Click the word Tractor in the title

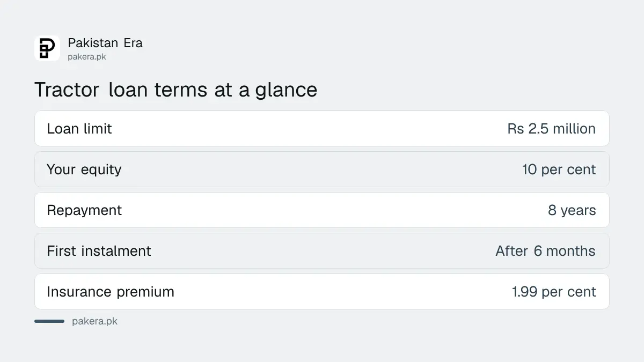pyautogui.click(x=67, y=90)
